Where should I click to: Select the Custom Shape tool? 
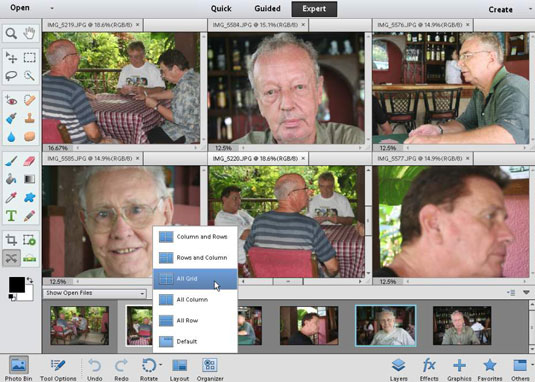29,197
